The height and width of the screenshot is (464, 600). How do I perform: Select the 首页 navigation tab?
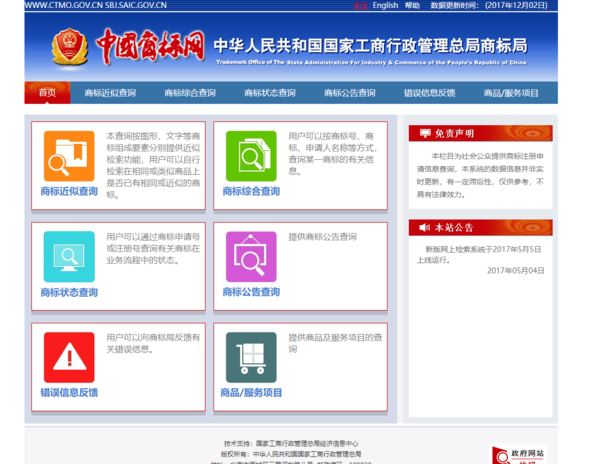(47, 93)
